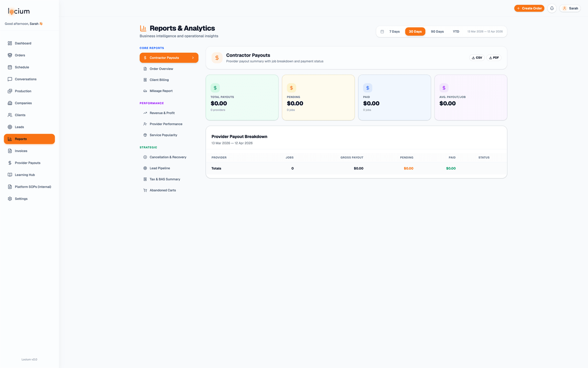Click the Status column header

[x=484, y=158]
